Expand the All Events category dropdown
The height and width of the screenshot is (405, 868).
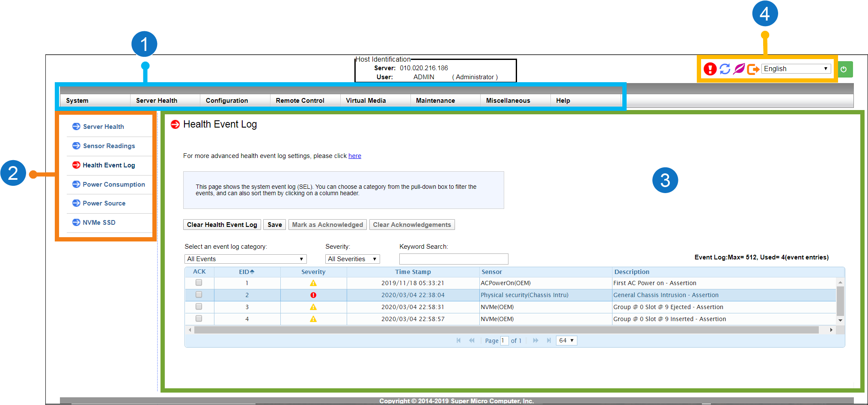pyautogui.click(x=245, y=259)
